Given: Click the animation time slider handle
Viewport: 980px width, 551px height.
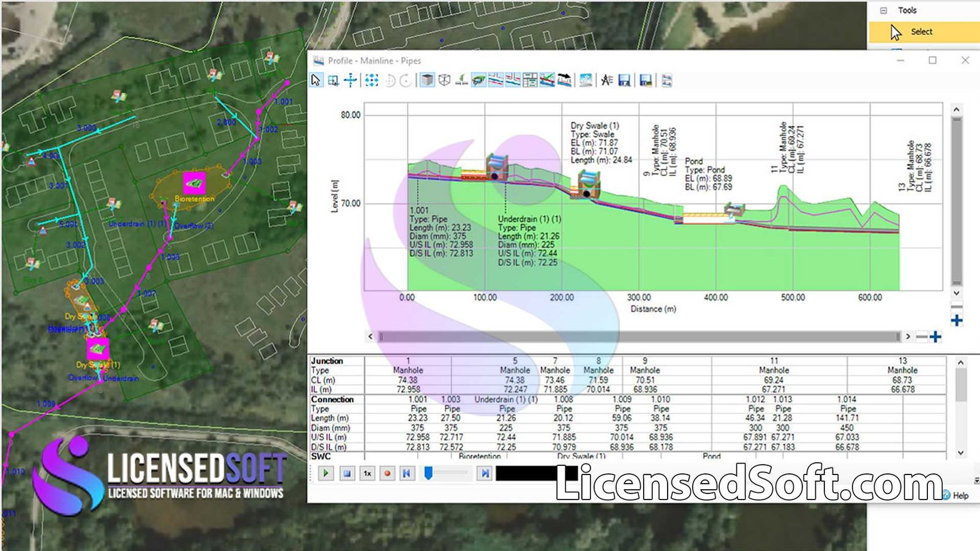Looking at the screenshot, I should click(429, 473).
